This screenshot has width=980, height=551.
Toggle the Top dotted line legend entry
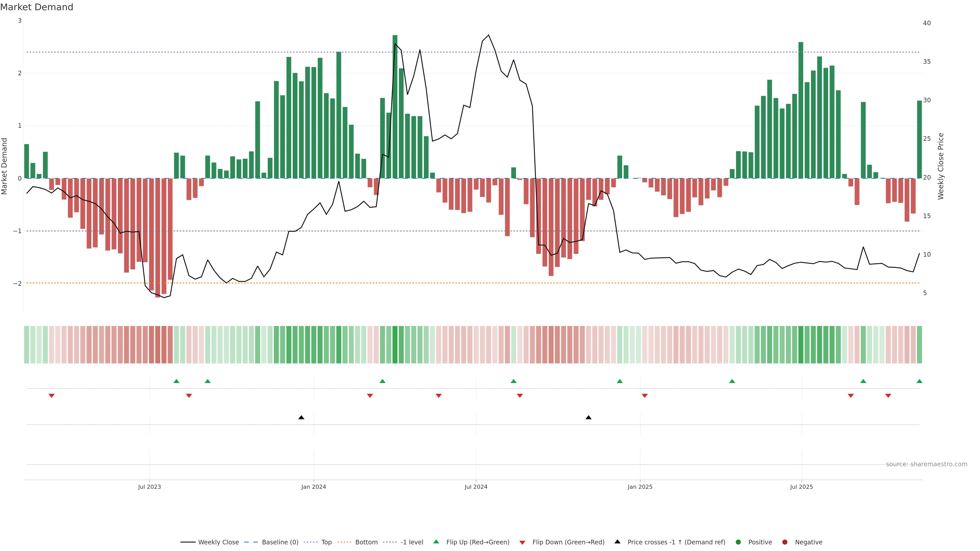point(326,542)
